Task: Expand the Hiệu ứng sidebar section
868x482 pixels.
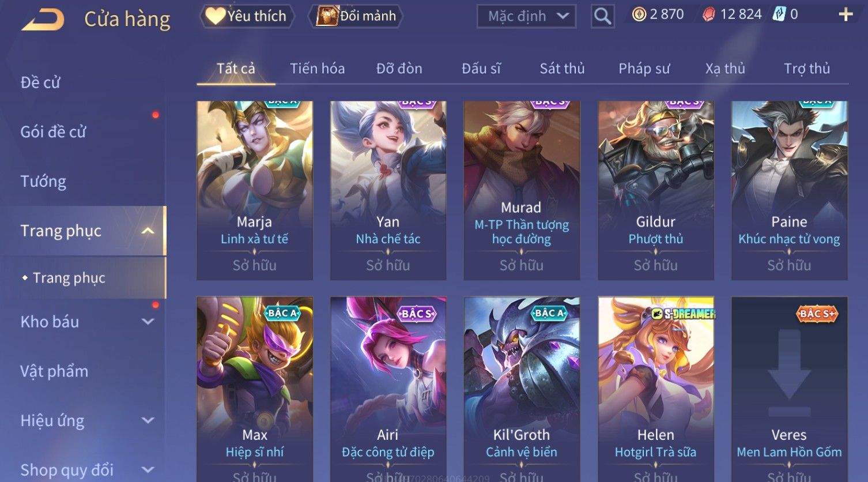Action: click(148, 421)
